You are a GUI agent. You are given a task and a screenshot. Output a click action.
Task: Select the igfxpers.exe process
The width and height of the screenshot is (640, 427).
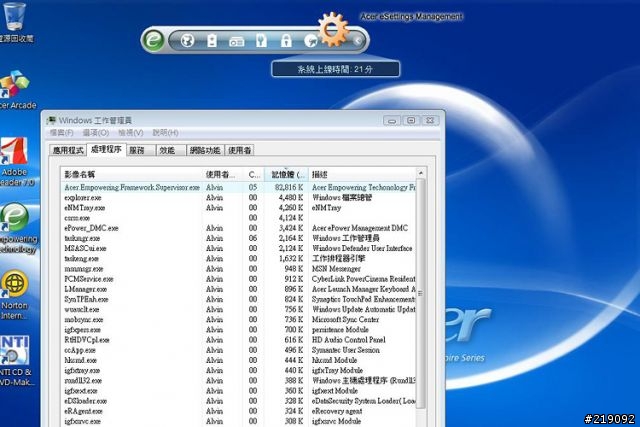pyautogui.click(x=238, y=329)
